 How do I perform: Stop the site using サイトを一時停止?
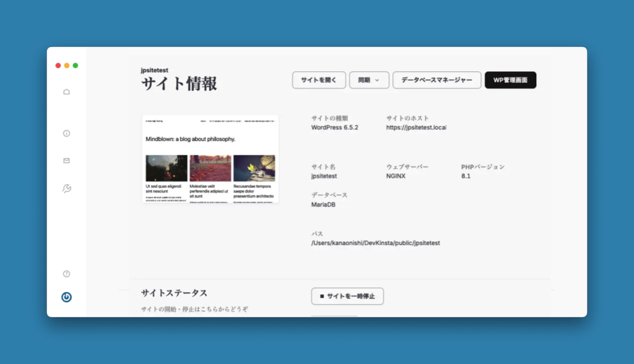click(347, 296)
